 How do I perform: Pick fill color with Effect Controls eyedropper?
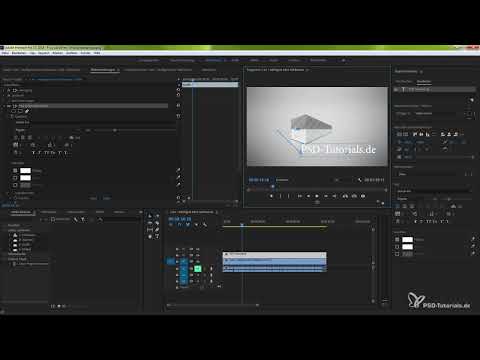pos(178,170)
